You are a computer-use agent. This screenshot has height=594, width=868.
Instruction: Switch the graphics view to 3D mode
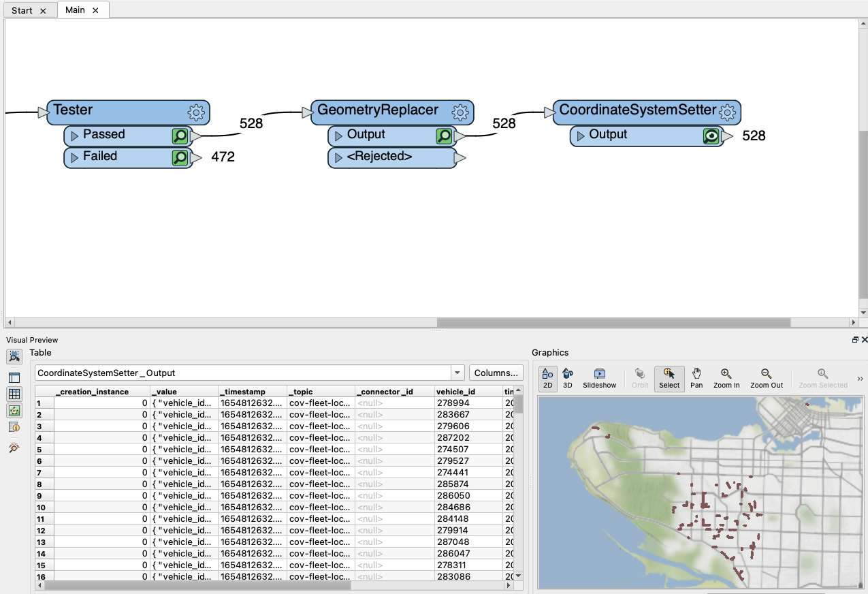point(568,379)
